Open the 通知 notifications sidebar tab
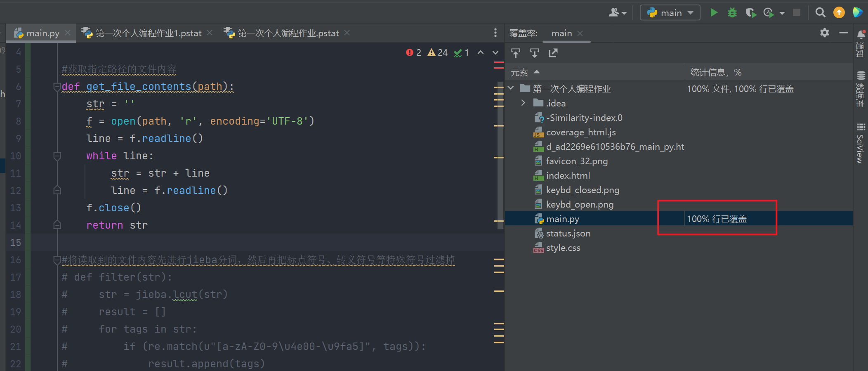This screenshot has width=868, height=371. tap(861, 44)
